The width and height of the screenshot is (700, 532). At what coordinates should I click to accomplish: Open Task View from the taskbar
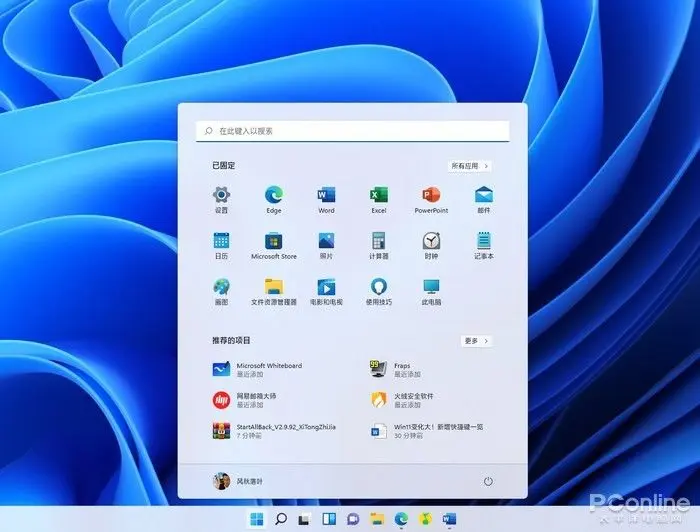304,519
